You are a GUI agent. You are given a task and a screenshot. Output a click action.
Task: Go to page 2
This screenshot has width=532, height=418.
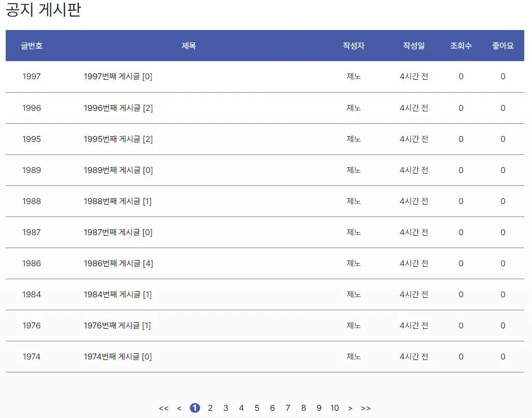click(x=211, y=408)
